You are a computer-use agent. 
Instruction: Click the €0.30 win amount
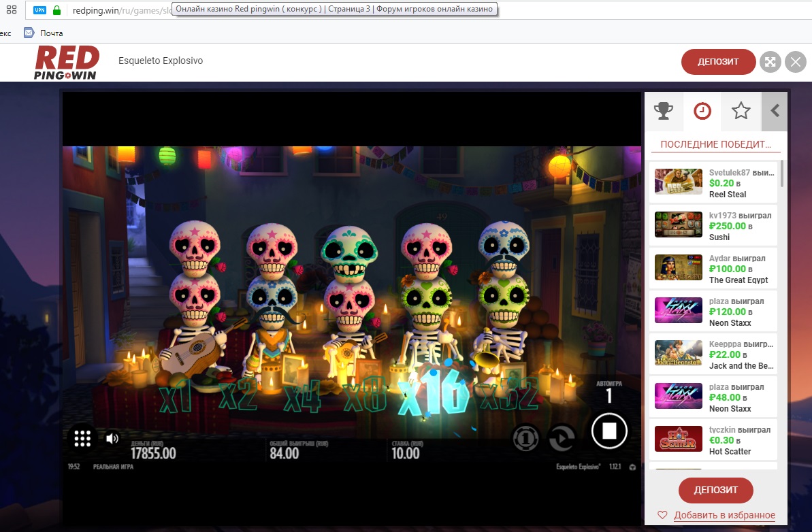click(x=721, y=441)
